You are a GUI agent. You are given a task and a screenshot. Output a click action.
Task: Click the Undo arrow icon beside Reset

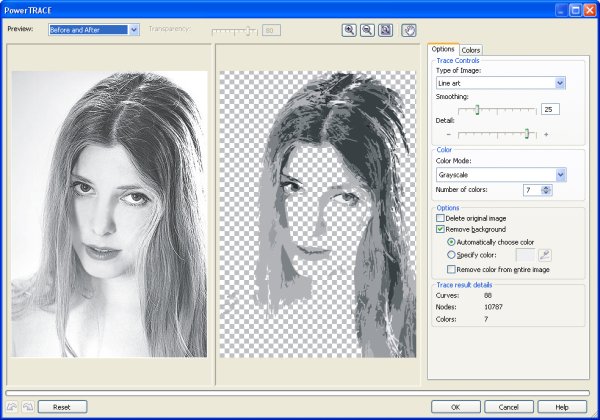[x=11, y=407]
